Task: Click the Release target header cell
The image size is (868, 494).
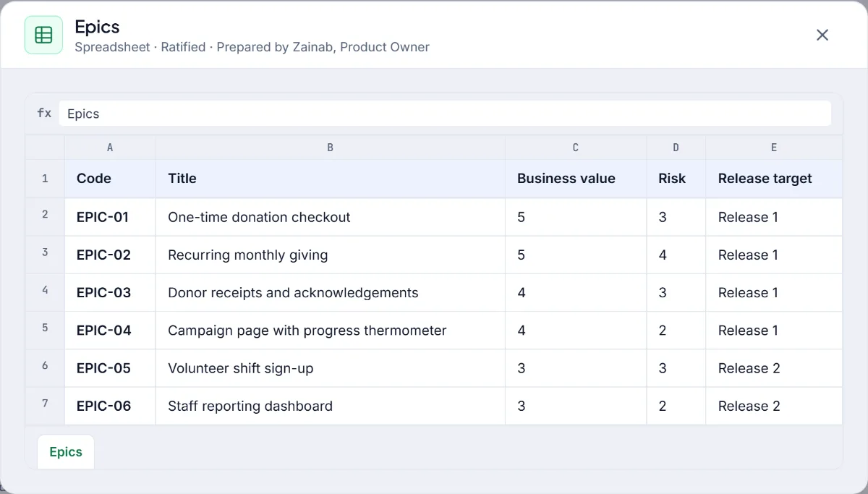Action: click(774, 179)
